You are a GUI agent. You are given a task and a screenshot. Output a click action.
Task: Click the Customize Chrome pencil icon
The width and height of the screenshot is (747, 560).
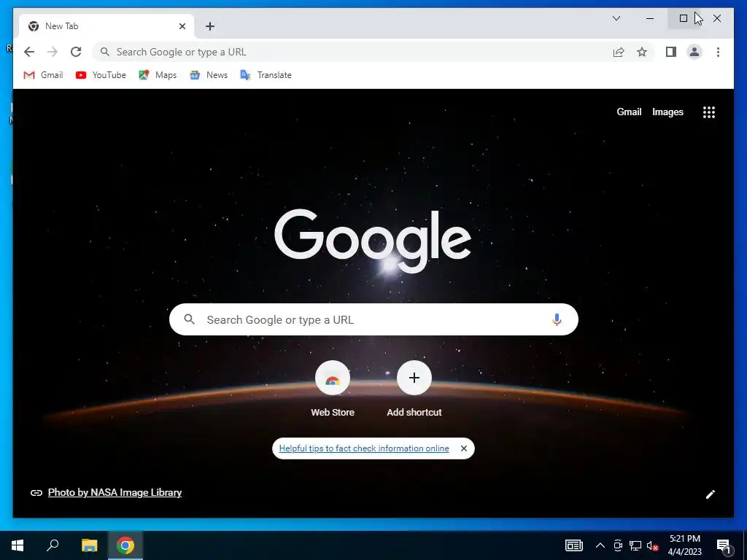click(x=711, y=494)
